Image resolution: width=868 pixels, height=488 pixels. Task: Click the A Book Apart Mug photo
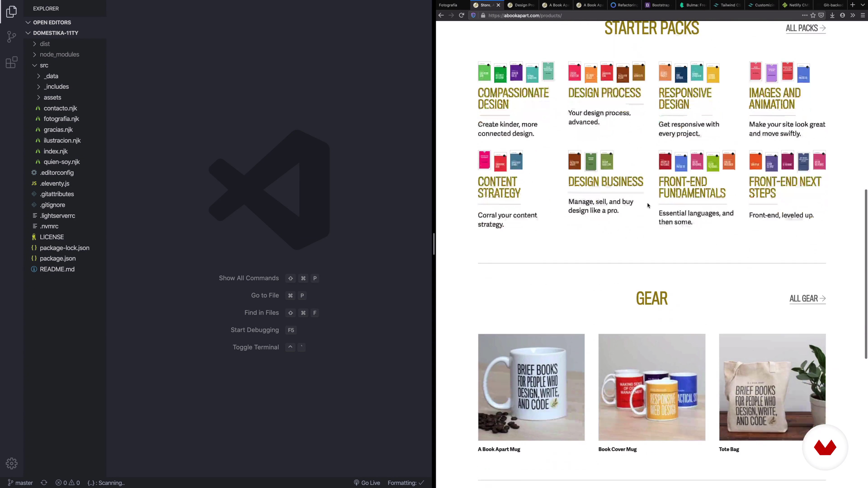[x=531, y=387]
